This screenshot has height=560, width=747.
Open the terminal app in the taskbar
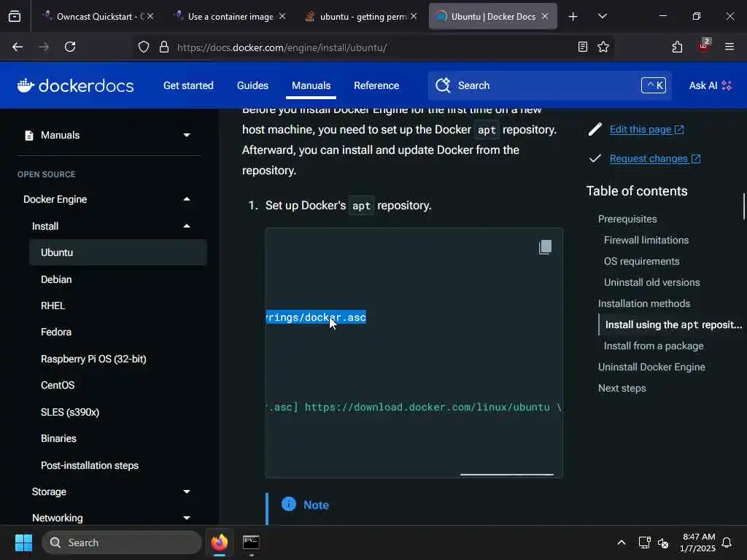[x=251, y=542]
